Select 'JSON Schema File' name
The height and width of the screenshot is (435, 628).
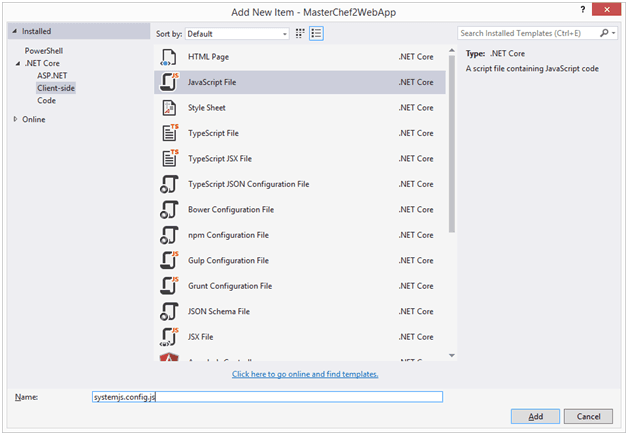click(219, 311)
